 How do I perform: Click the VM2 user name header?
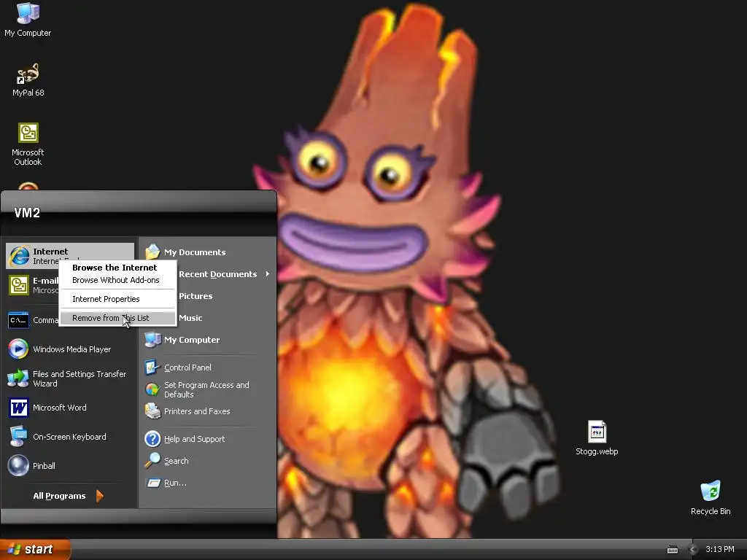click(x=27, y=213)
